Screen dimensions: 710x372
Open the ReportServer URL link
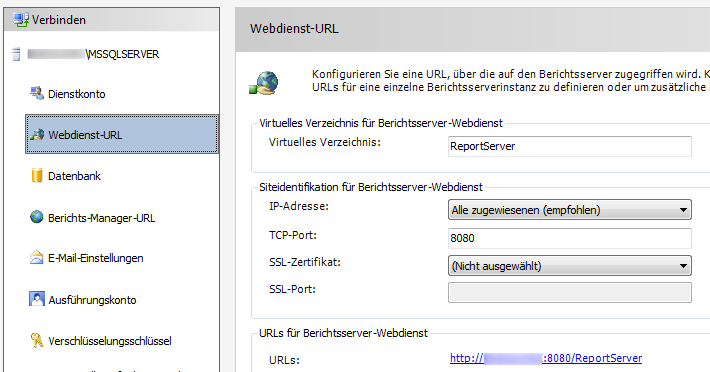[546, 358]
